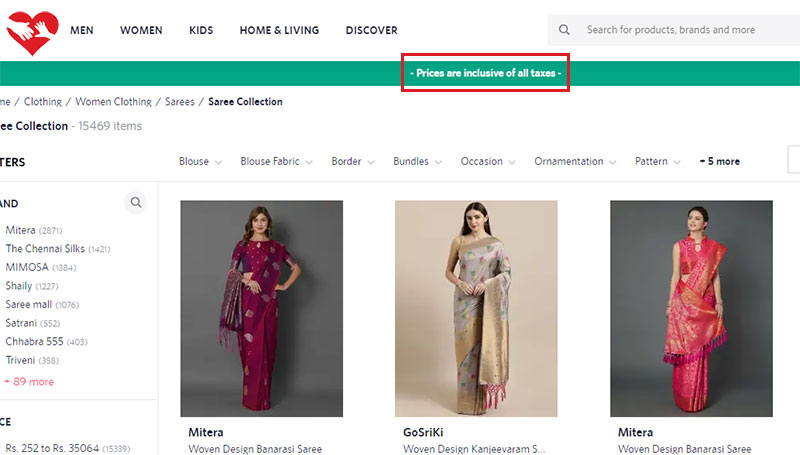The width and height of the screenshot is (800, 455).
Task: Open the WOMEN menu
Action: 141,30
